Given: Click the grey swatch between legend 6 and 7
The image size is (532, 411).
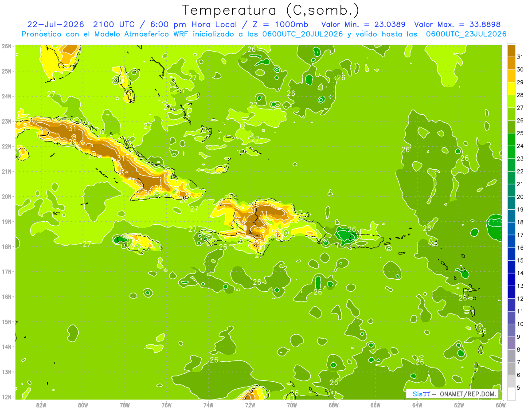Looking at the screenshot, I should pos(511,368).
